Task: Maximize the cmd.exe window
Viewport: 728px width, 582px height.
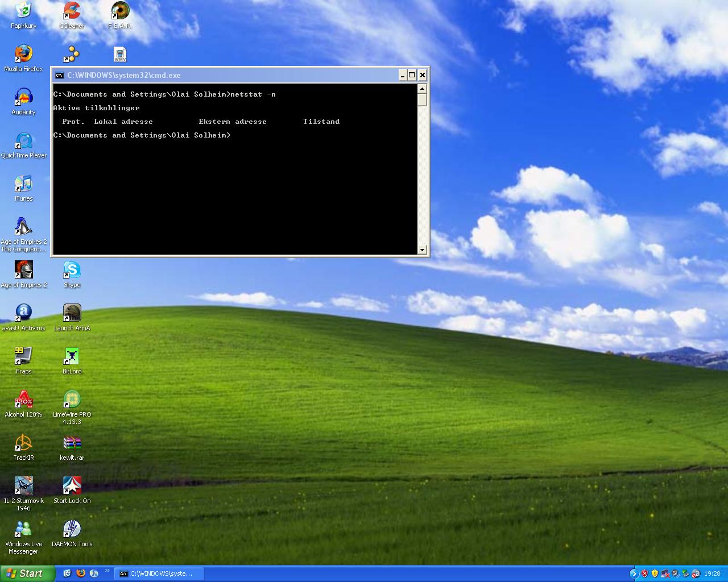Action: [x=412, y=75]
